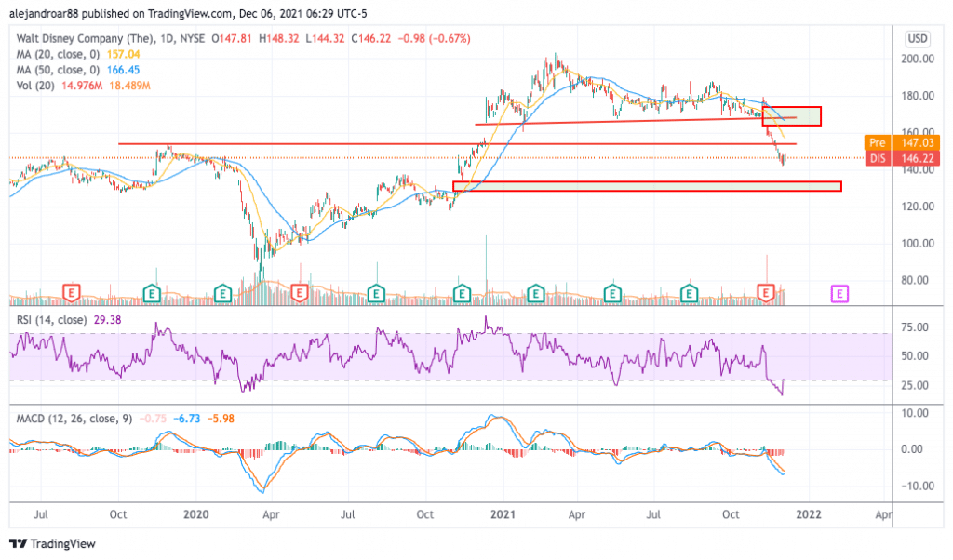Click the MA 20 value 157.04
The image size is (953, 560).
124,54
